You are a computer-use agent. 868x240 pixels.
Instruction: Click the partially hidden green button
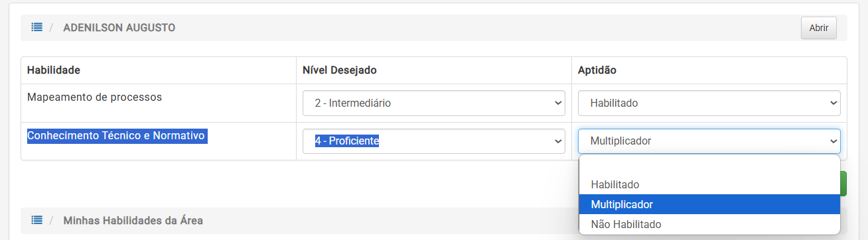[x=843, y=184]
